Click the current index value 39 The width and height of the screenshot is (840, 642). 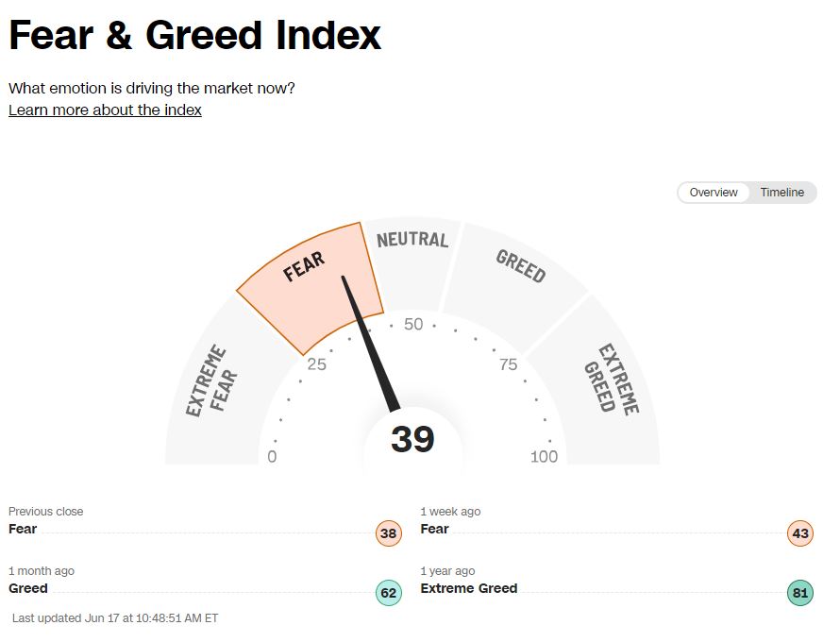coord(412,440)
